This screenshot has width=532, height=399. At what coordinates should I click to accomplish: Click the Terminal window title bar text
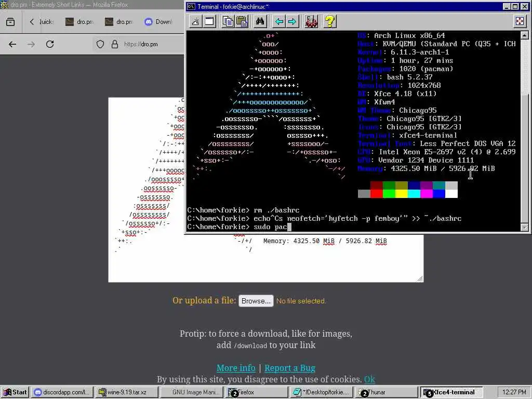(x=233, y=6)
